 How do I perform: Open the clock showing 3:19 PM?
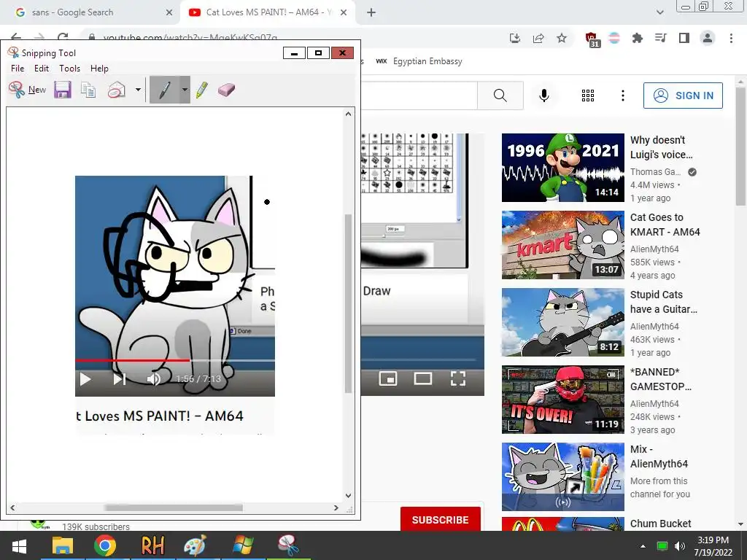713,545
